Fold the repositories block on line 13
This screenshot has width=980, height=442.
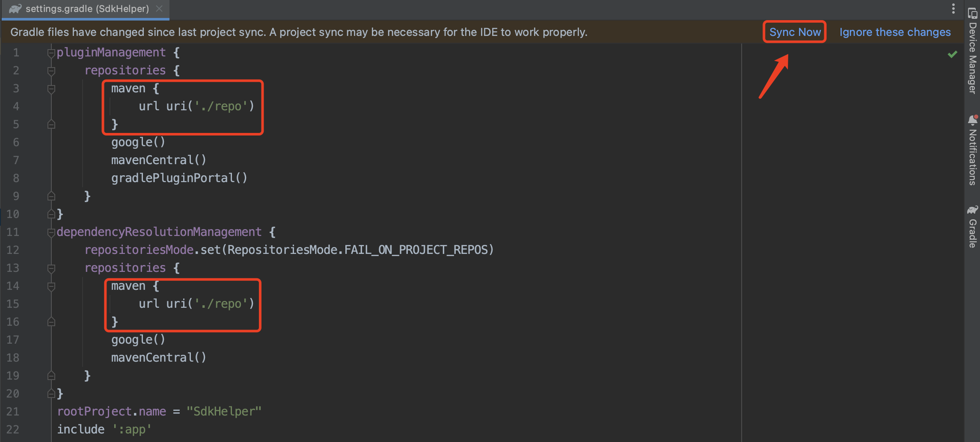coord(51,268)
